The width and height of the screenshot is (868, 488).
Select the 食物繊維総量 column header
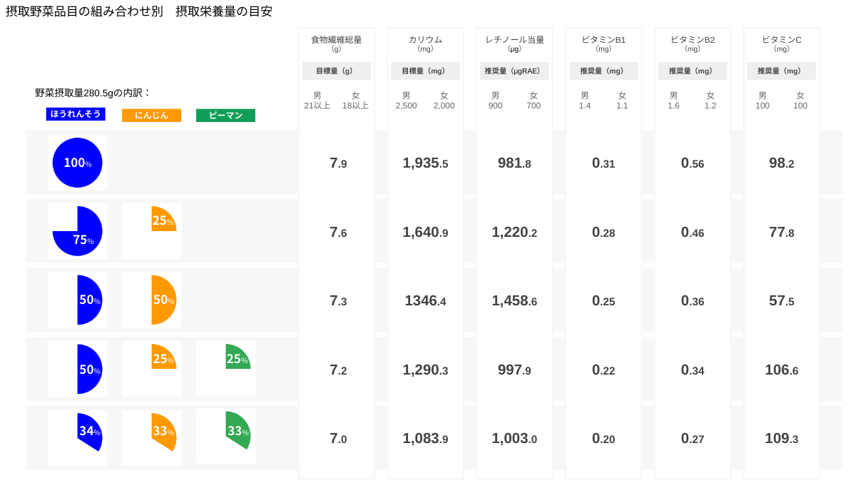(337, 40)
